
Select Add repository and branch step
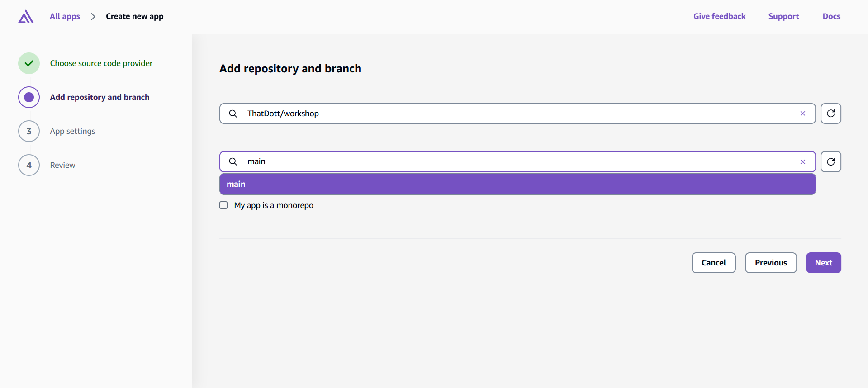(100, 97)
